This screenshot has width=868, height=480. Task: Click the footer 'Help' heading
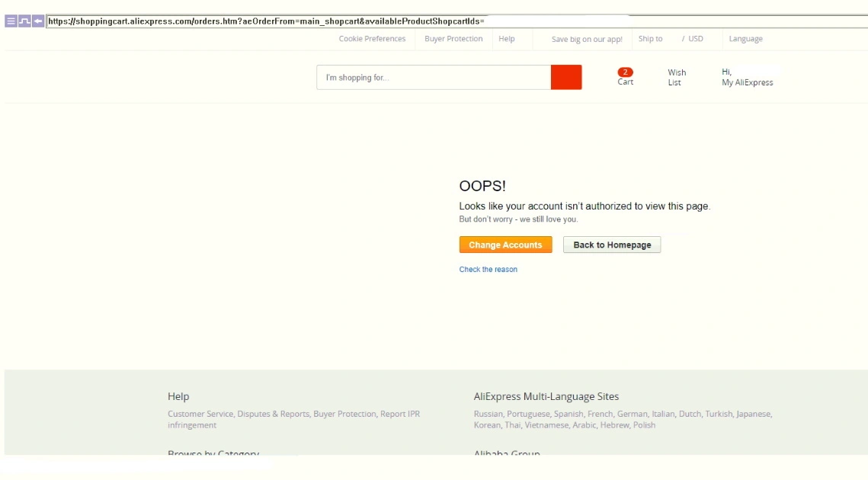click(x=178, y=396)
